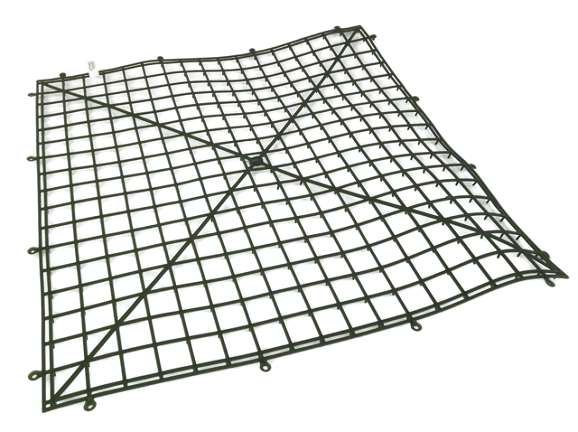This screenshot has height=432, width=578.
Task: Click the top edge peg nearest the white label
Action: [63, 75]
